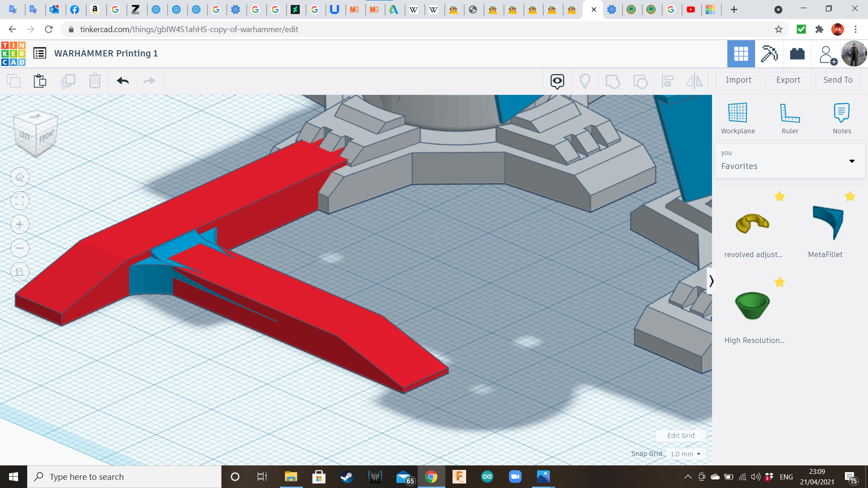Click the Import button

coord(738,80)
